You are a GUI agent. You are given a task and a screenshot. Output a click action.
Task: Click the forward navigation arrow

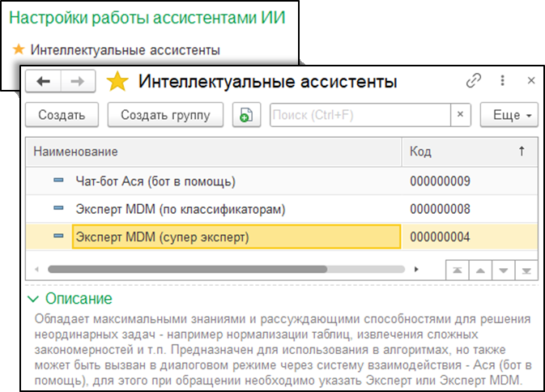pyautogui.click(x=79, y=82)
